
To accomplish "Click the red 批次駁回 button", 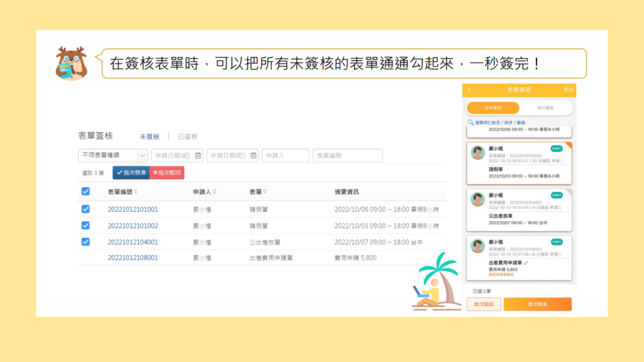I will 167,173.
